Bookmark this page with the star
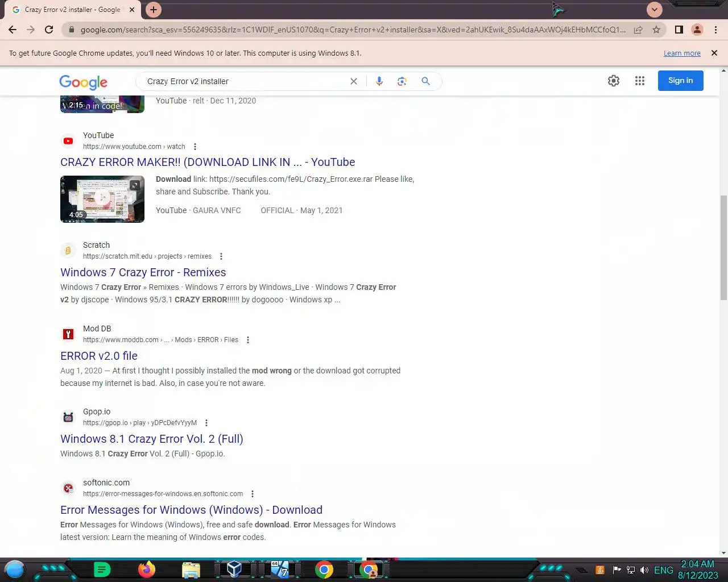Viewport: 728px width, 582px height. 656,30
